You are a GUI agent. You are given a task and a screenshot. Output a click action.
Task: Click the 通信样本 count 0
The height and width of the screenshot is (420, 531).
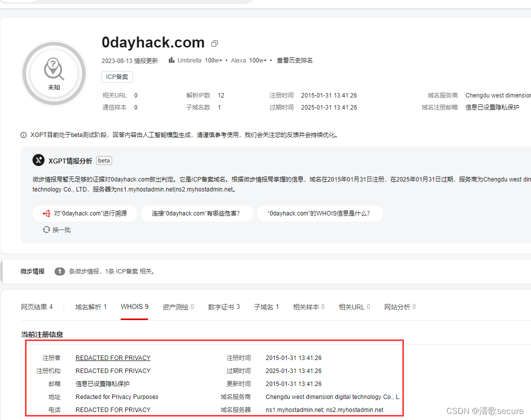(136, 107)
